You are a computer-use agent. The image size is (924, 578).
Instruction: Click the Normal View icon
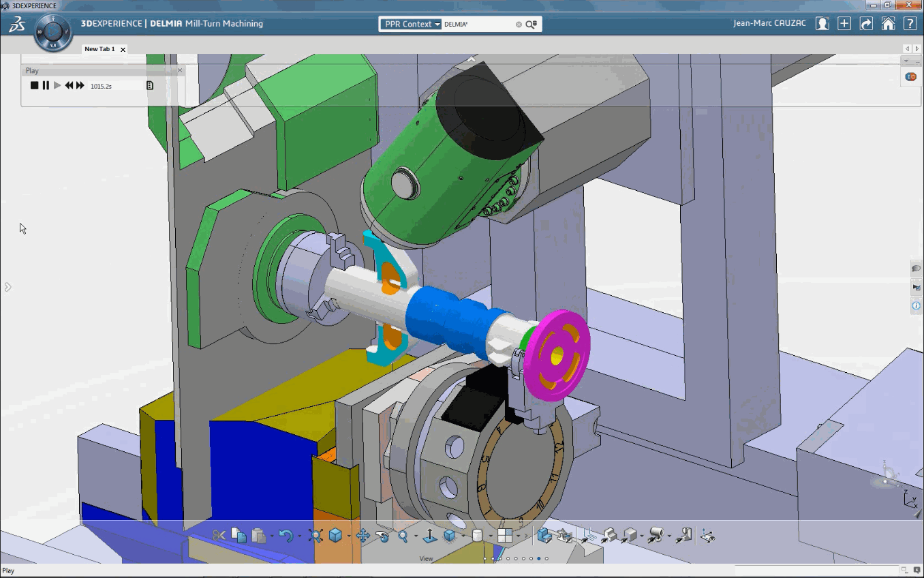(x=429, y=536)
